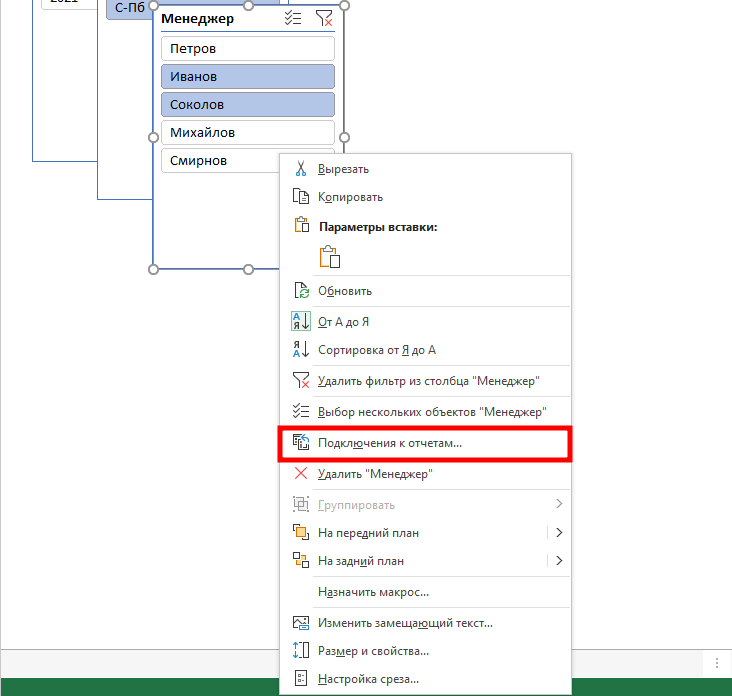Click the top-right resize handle of slicer
732x696 pixels.
click(344, 5)
